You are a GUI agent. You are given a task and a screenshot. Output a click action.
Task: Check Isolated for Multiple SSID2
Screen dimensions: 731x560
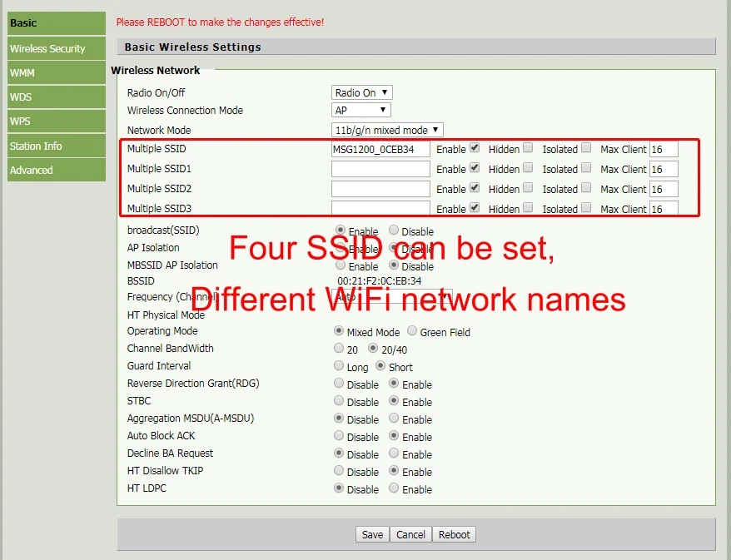(586, 187)
